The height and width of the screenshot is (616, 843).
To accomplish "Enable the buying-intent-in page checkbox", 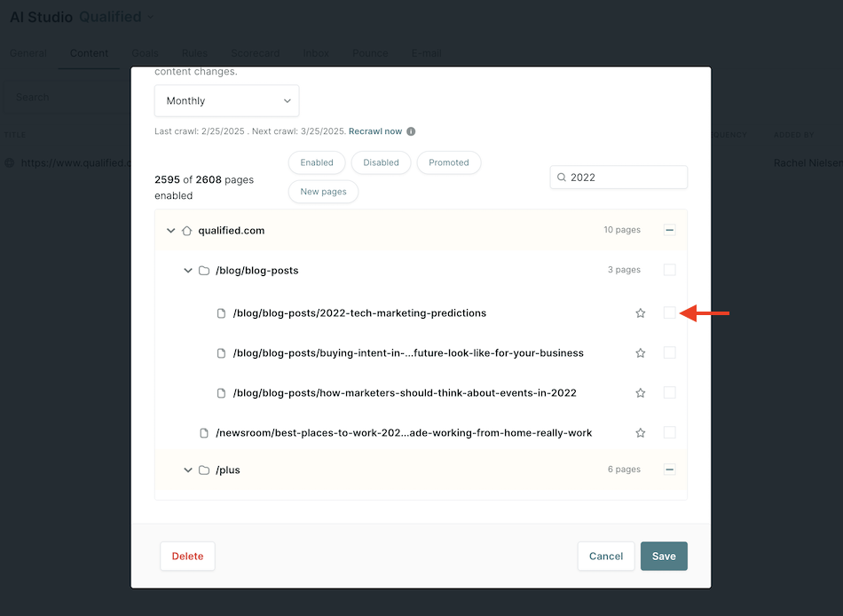I will (x=669, y=352).
